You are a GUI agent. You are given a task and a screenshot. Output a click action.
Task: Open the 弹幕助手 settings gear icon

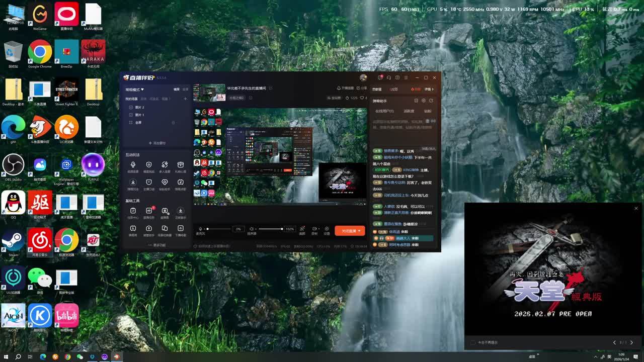(424, 101)
